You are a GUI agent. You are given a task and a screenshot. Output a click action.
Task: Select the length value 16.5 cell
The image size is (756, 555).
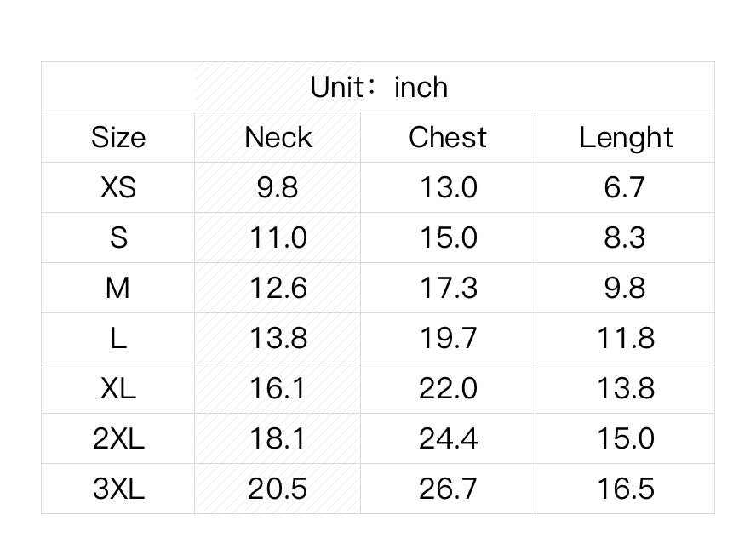pyautogui.click(x=625, y=489)
